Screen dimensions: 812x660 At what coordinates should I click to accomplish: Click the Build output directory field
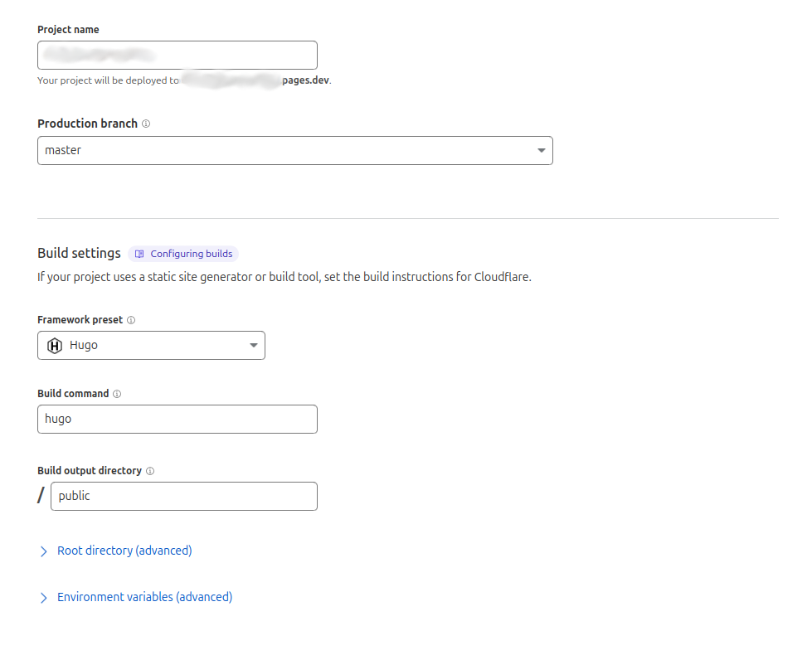(x=183, y=496)
